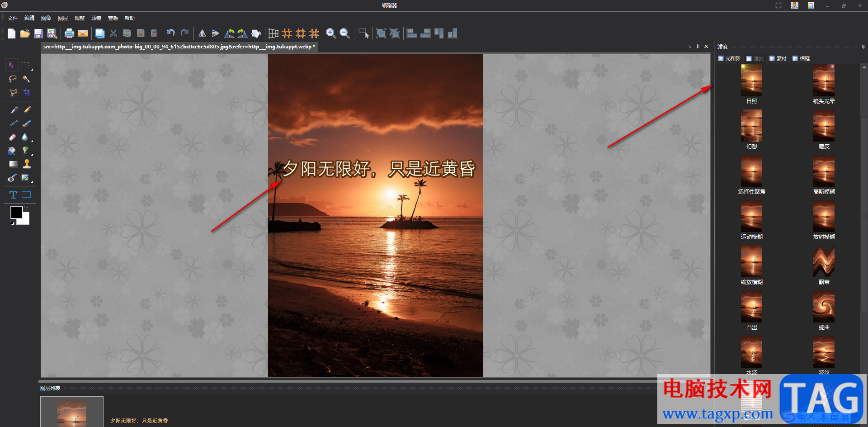Image resolution: width=868 pixels, height=427 pixels.
Task: Switch to 相框 tab
Action: [x=801, y=58]
